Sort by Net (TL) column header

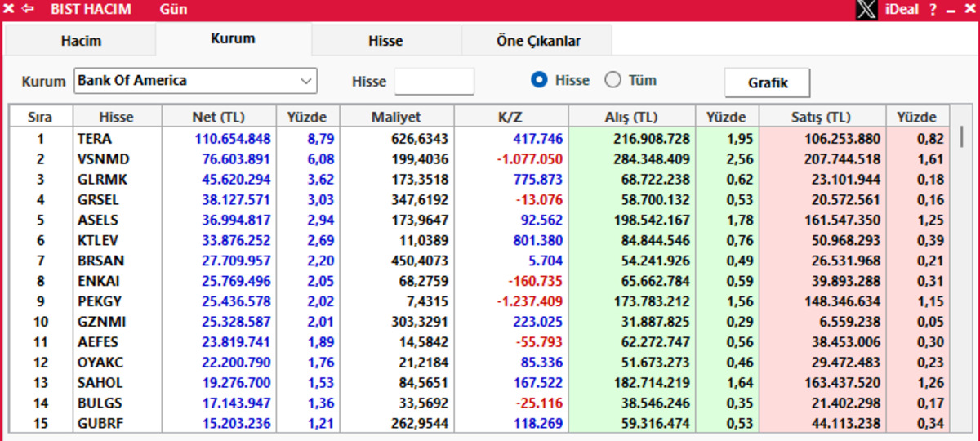tap(219, 117)
